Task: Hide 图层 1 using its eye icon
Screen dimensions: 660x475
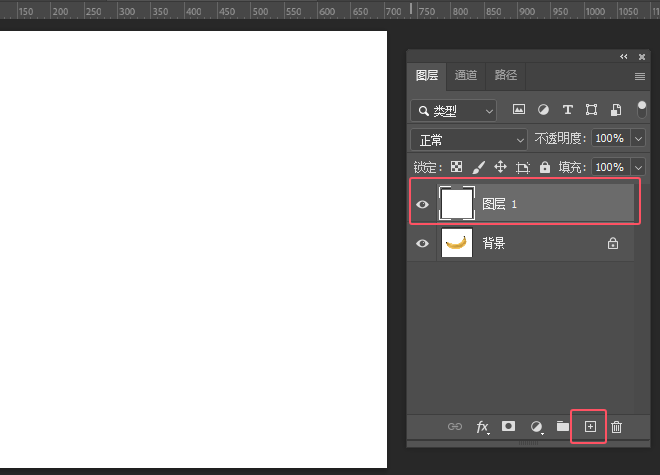Action: click(x=422, y=204)
